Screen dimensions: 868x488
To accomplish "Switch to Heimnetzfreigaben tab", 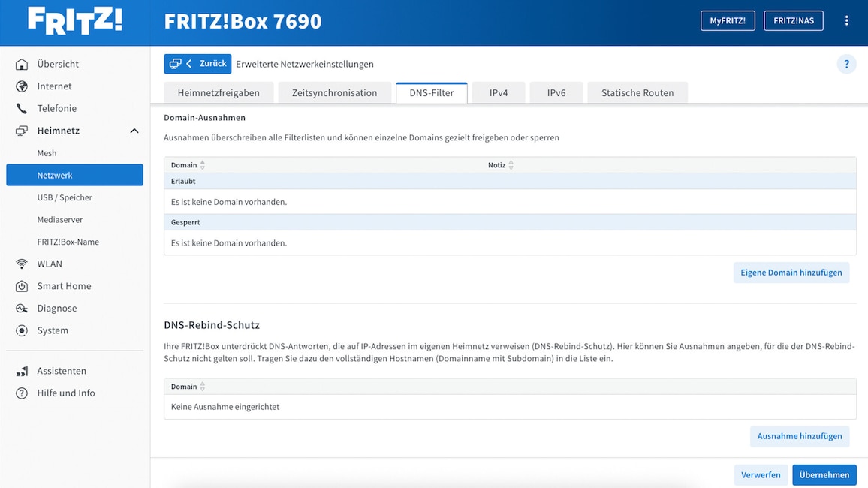I will [x=219, y=93].
